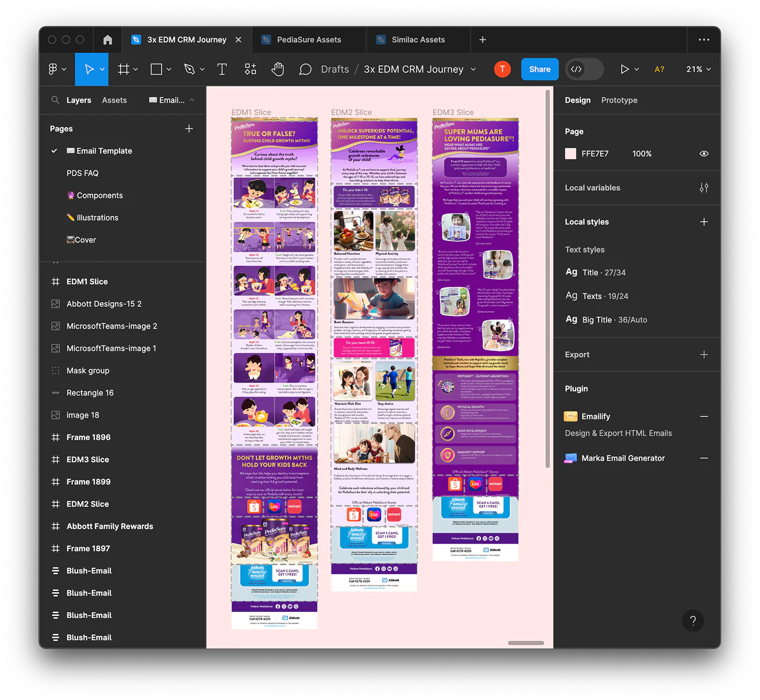This screenshot has width=760, height=700.
Task: Select the Mask group layer
Action: (87, 370)
